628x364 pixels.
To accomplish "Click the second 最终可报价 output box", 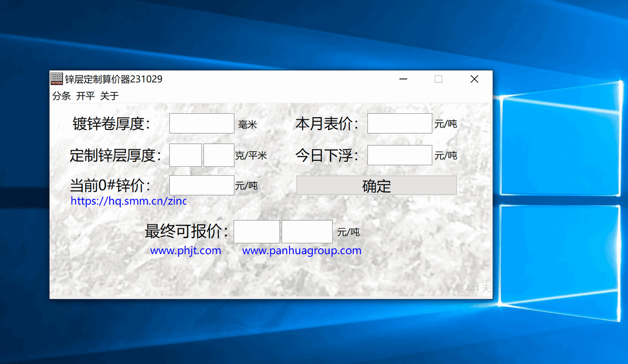I will tap(307, 232).
